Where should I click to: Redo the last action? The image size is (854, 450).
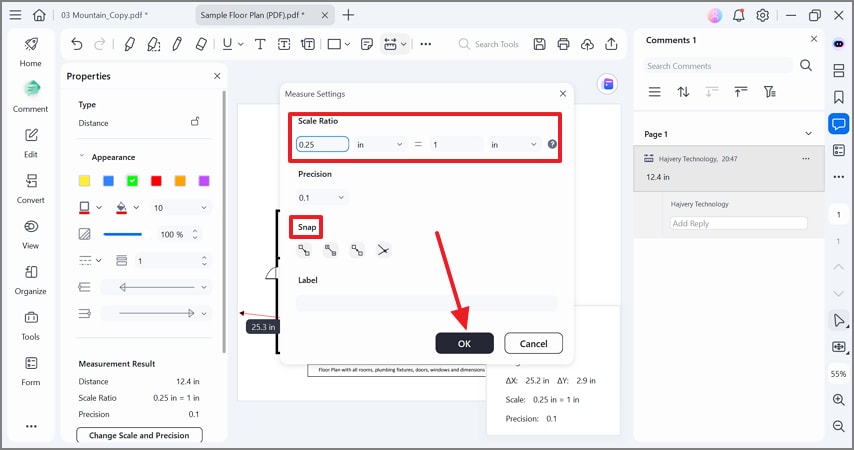[x=100, y=44]
